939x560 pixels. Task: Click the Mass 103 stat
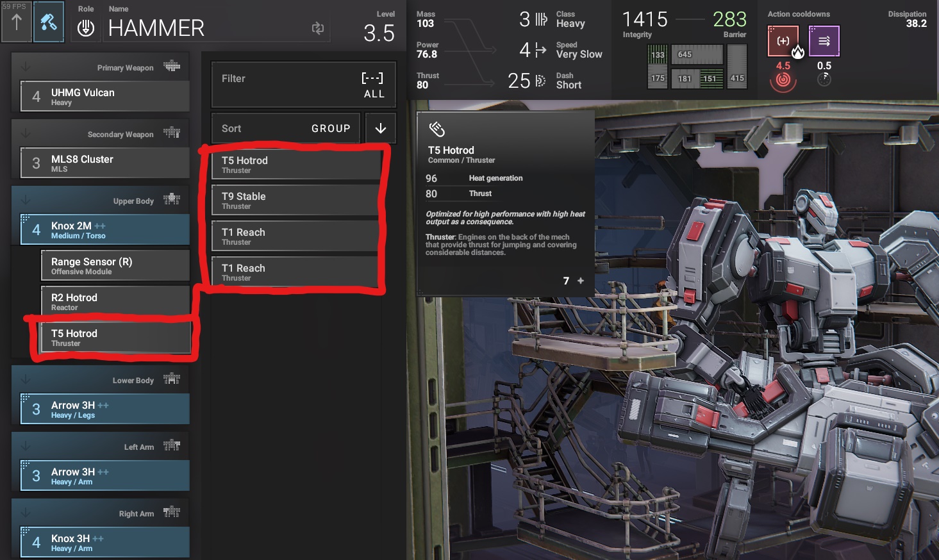[x=426, y=19]
